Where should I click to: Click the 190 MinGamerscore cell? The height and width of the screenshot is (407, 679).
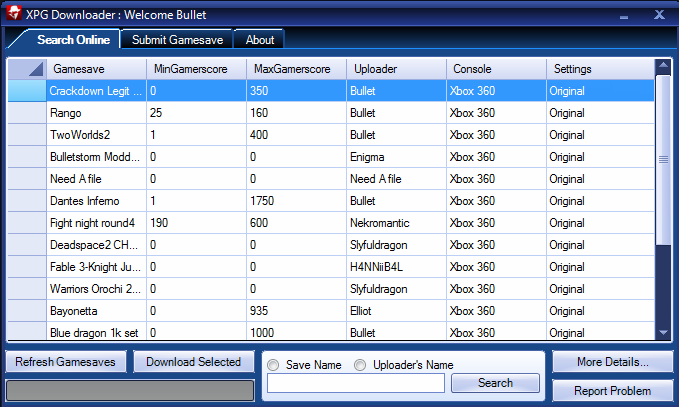pos(197,223)
